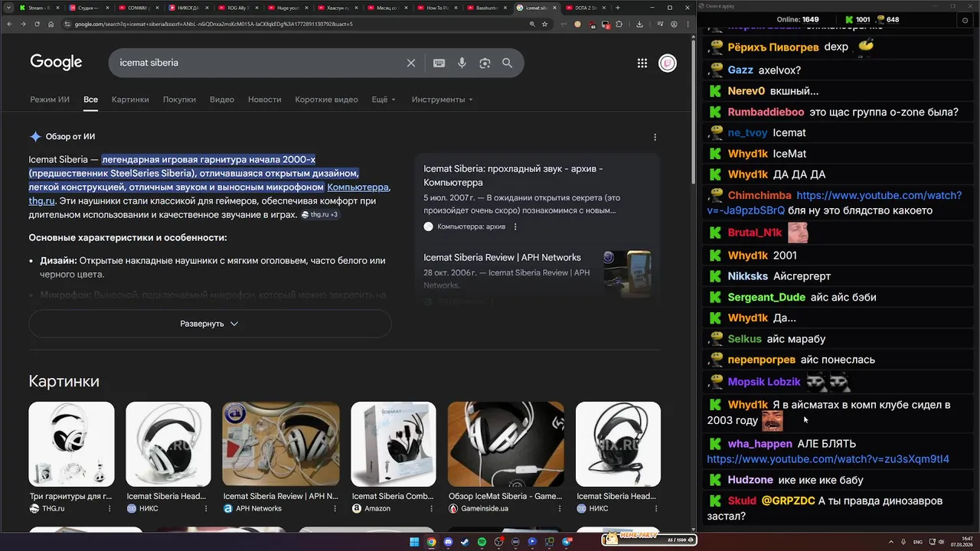
Task: Open Steam from the taskbar
Action: (465, 542)
